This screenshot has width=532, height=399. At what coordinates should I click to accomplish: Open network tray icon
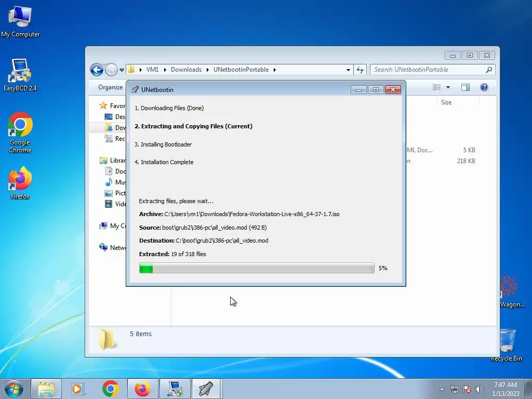click(454, 389)
